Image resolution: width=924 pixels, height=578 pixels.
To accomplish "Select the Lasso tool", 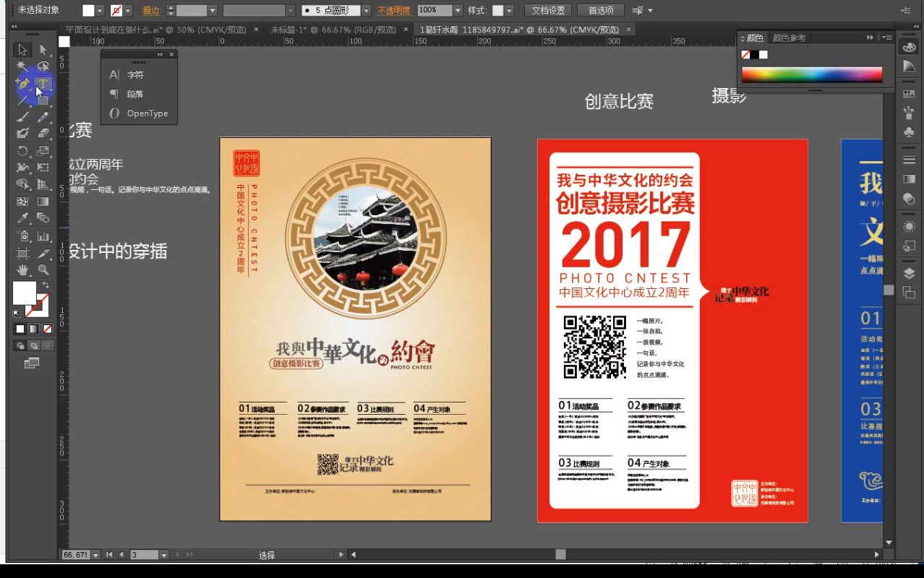I will point(43,66).
